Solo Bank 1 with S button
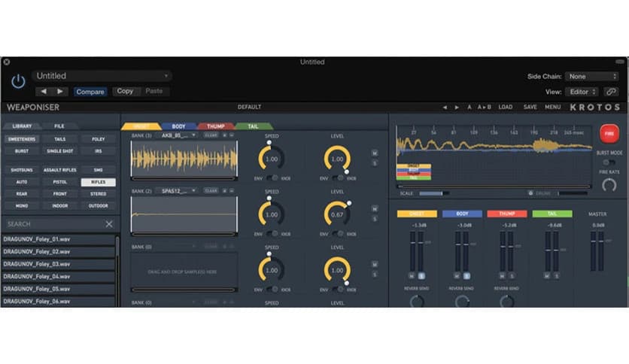This screenshot has height=364, width=629. click(375, 163)
